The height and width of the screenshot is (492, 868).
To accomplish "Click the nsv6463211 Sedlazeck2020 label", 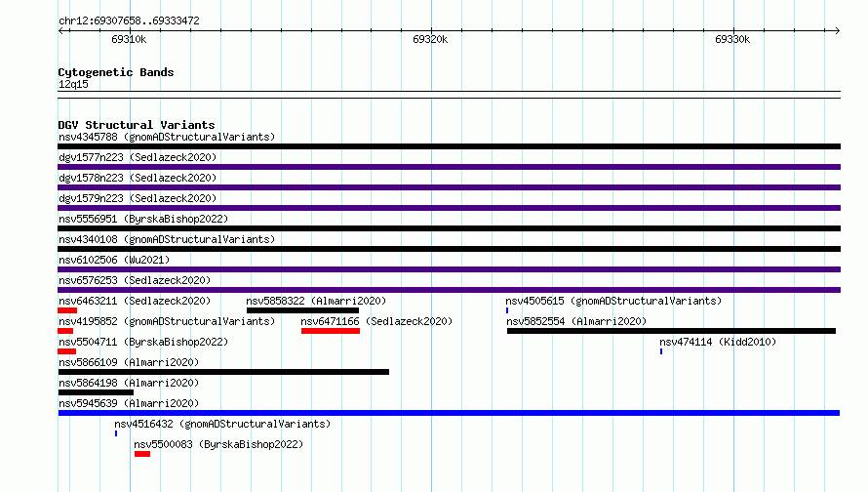I will 135,301.
